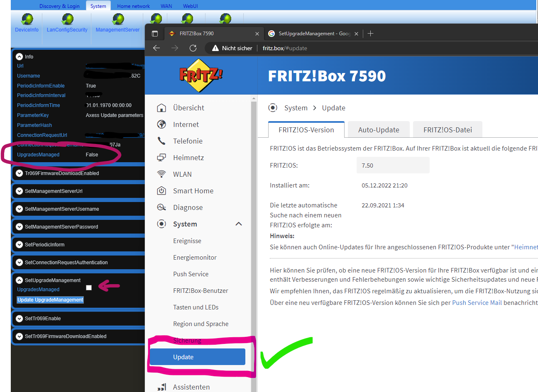Collapse SetUpgradeManagement section
This screenshot has height=392, width=538.
(19, 280)
